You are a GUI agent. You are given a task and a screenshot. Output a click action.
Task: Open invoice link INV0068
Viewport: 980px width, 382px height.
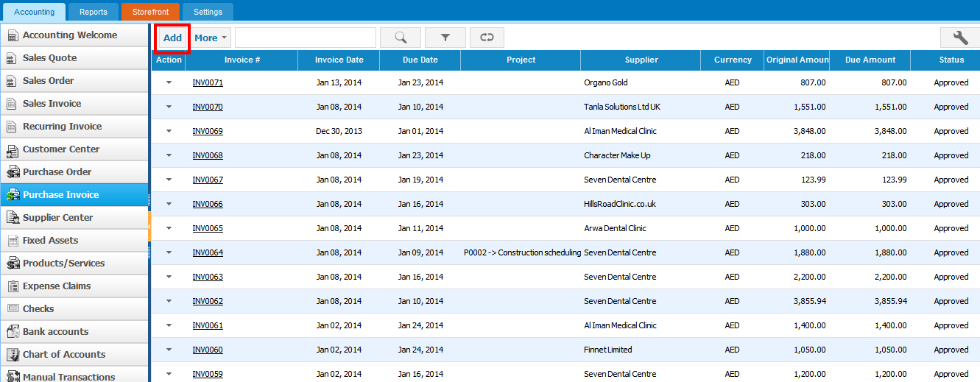(208, 155)
